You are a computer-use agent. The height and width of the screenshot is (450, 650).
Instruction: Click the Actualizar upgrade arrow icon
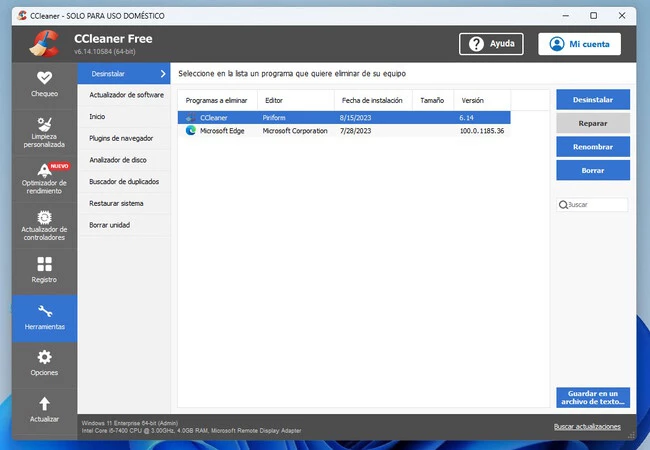pos(44,403)
